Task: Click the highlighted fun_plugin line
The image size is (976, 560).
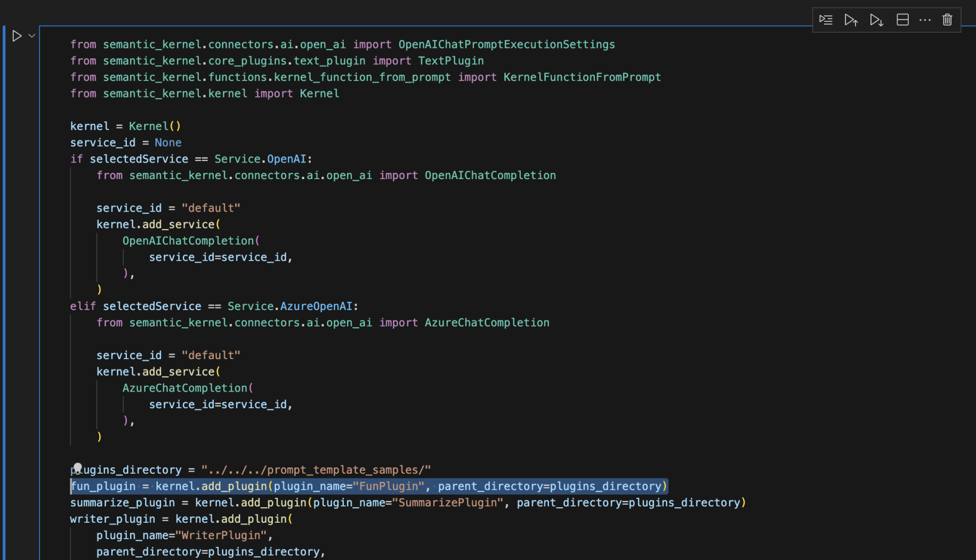Action: tap(369, 486)
